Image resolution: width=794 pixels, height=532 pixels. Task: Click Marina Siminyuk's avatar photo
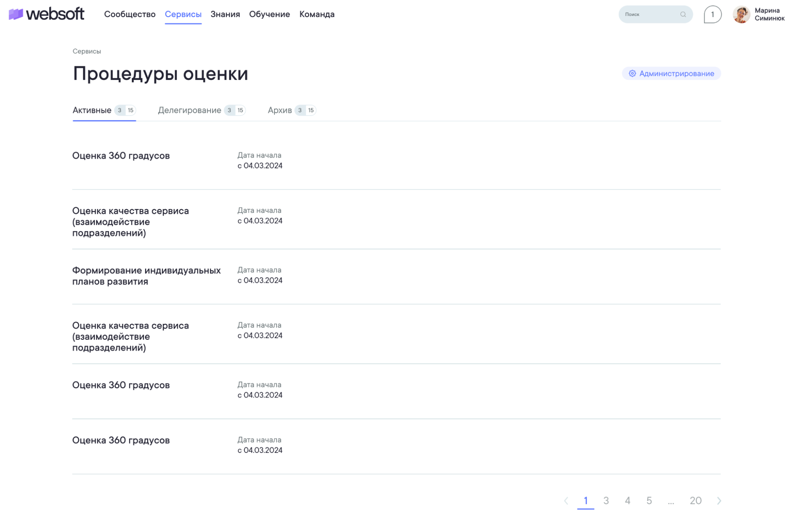(x=741, y=15)
